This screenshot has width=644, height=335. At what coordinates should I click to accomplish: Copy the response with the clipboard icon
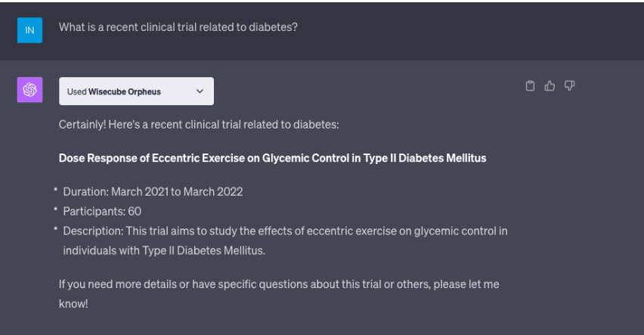pos(530,86)
